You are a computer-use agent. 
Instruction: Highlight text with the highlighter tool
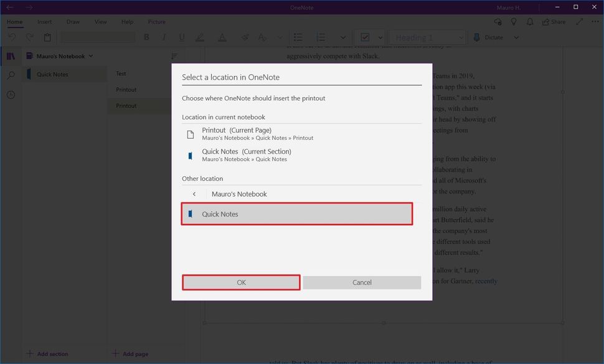click(x=199, y=37)
